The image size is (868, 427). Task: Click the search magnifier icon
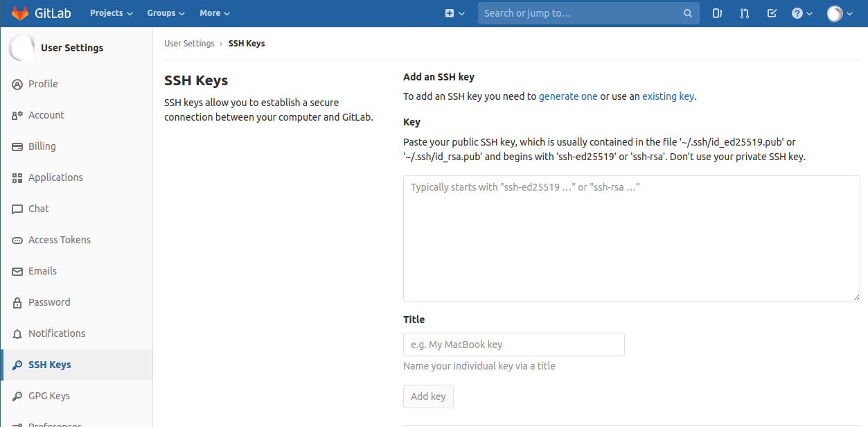(x=687, y=13)
